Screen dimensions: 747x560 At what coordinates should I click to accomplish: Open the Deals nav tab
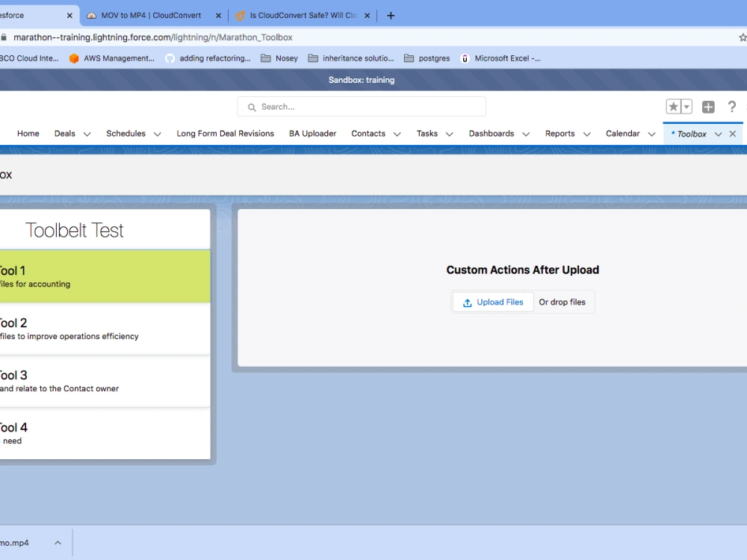[x=65, y=134]
